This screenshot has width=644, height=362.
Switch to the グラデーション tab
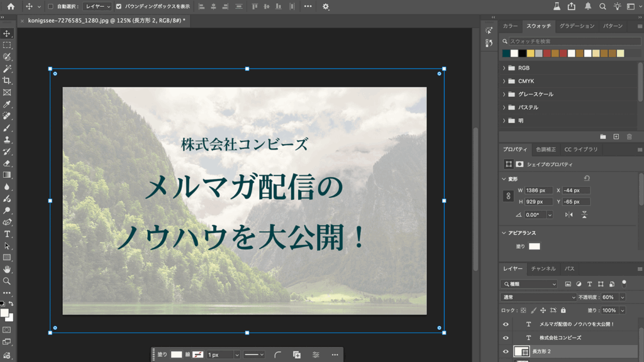[577, 26]
